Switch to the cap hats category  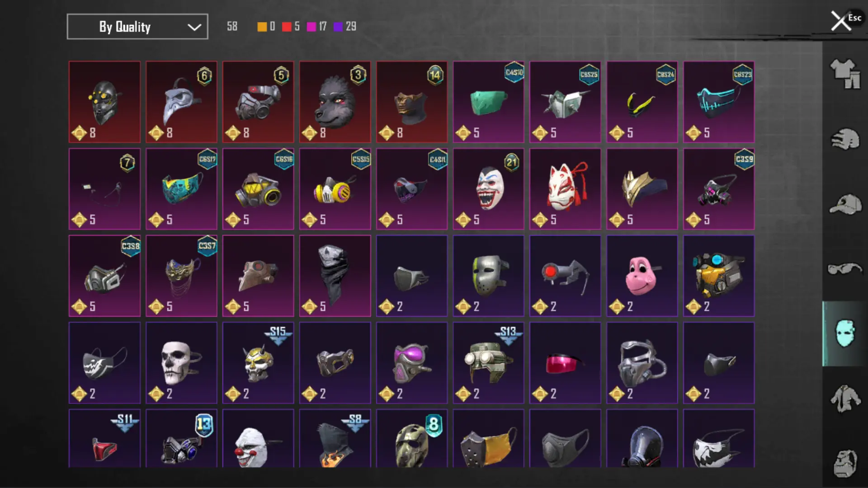(x=845, y=204)
